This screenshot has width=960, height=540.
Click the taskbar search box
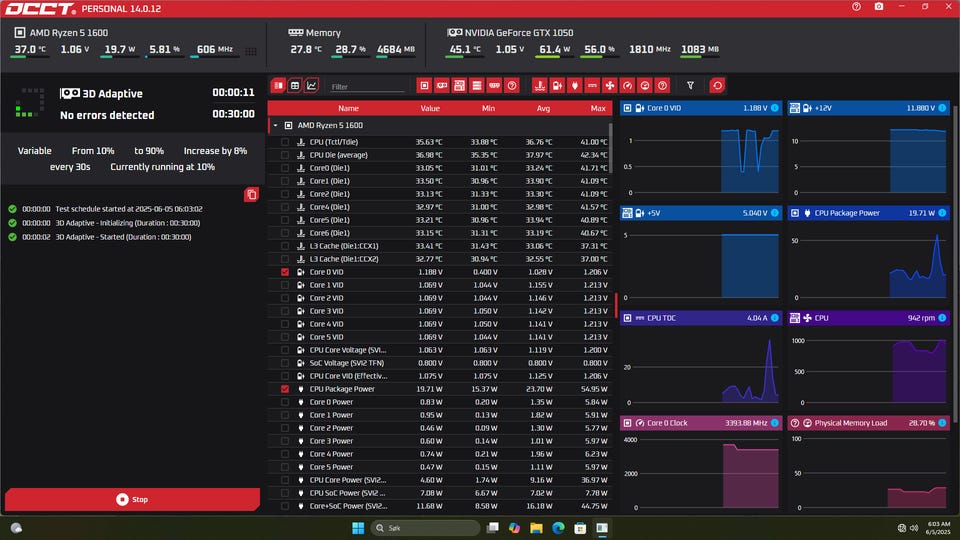pyautogui.click(x=426, y=528)
